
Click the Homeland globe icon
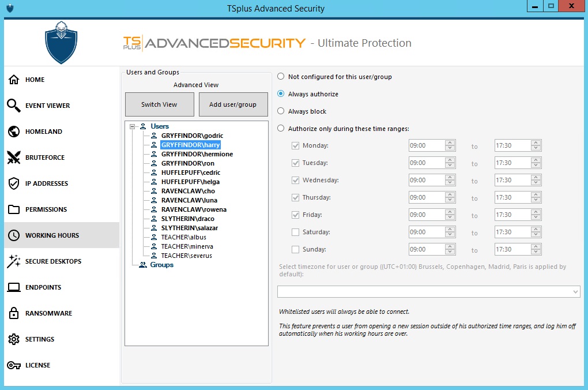coord(14,132)
